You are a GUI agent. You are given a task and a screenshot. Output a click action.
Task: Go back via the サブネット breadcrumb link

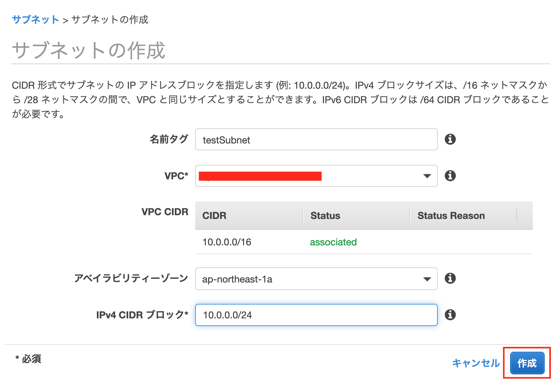(35, 20)
